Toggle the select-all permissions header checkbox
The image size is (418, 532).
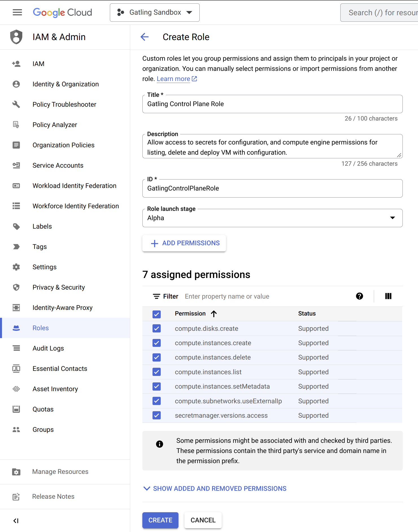156,314
